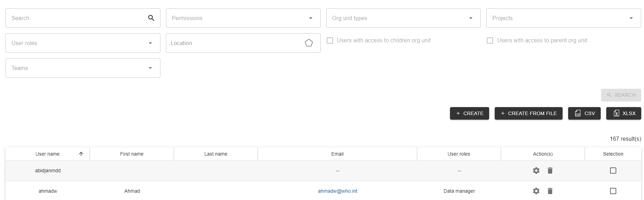Tick the selection checkbox for ahmadw
Screen dimensions: 644x200
click(613, 191)
